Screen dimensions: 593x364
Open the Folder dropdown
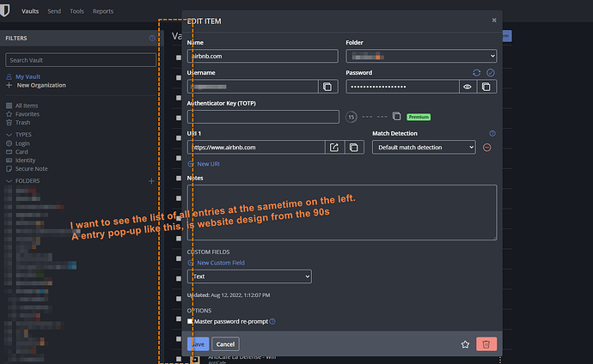click(421, 57)
